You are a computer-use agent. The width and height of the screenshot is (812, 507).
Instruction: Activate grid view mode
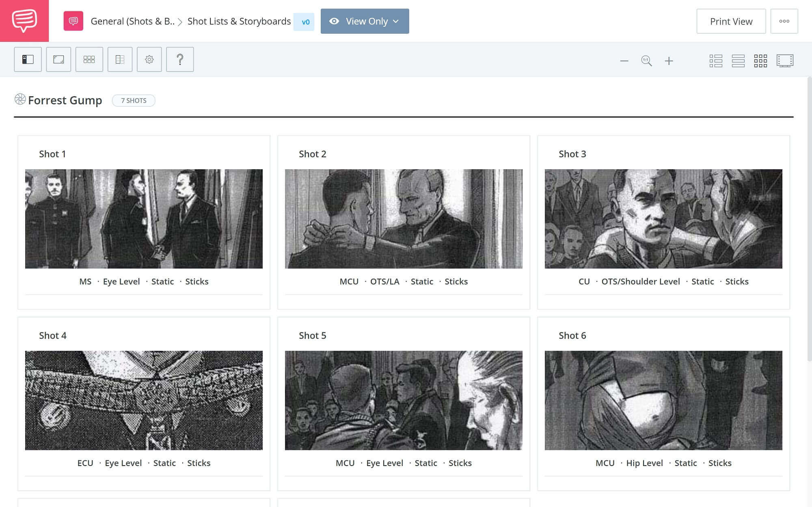click(x=762, y=61)
